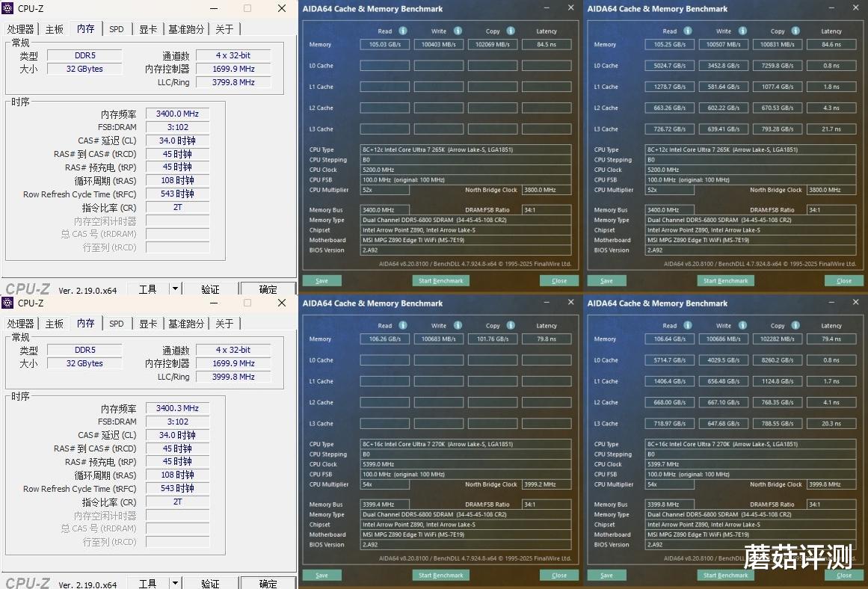
Task: Start Benchmark in 84.5 ns AIDA64 window
Action: [x=440, y=280]
